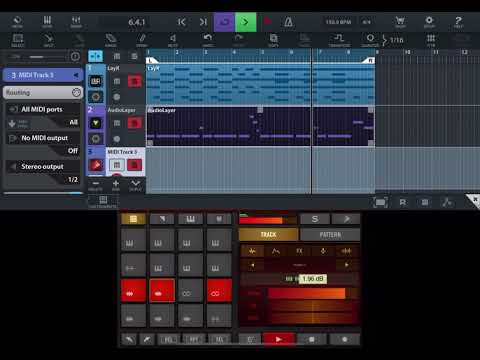
Task: Switch to the PATTERN tab
Action: pyautogui.click(x=330, y=235)
